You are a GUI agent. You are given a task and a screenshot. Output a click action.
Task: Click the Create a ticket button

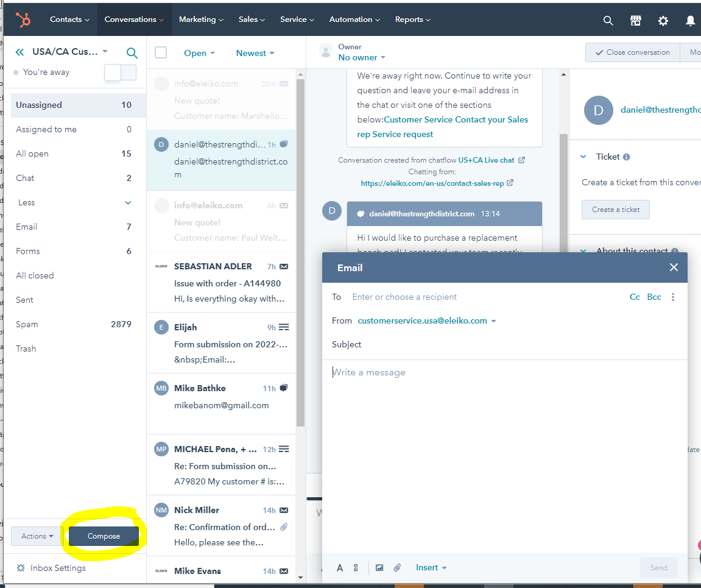[615, 210]
